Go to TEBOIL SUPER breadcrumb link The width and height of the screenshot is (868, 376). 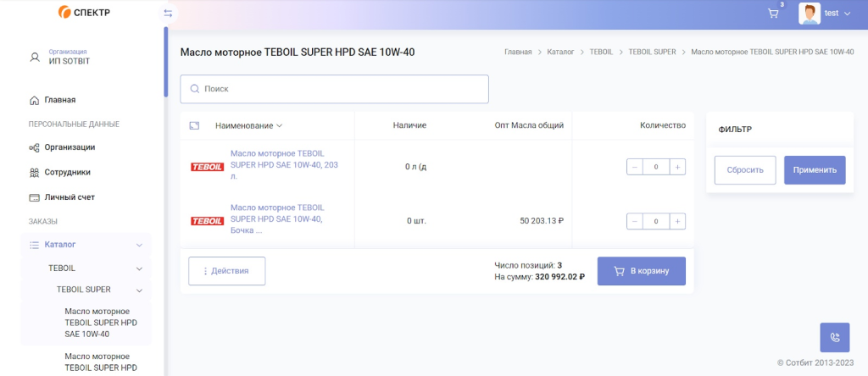pyautogui.click(x=652, y=52)
